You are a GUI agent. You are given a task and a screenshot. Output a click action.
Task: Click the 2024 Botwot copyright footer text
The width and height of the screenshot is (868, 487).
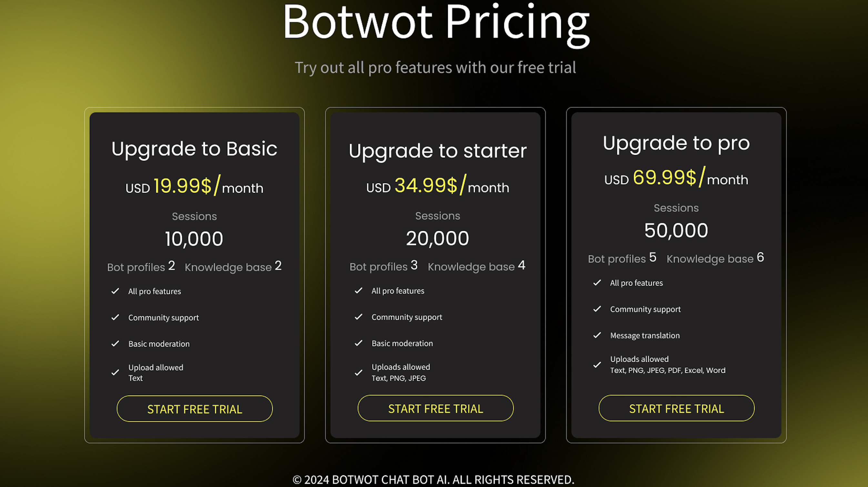(433, 480)
